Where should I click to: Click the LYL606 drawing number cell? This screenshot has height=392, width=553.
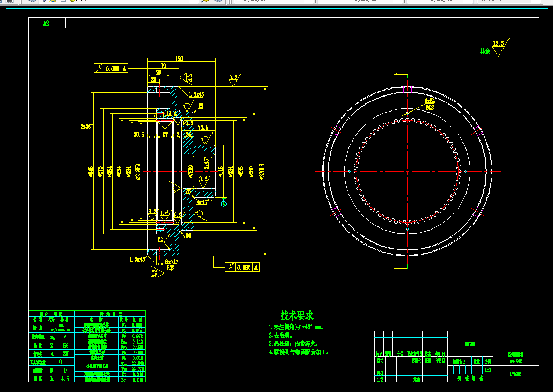pos(515,374)
